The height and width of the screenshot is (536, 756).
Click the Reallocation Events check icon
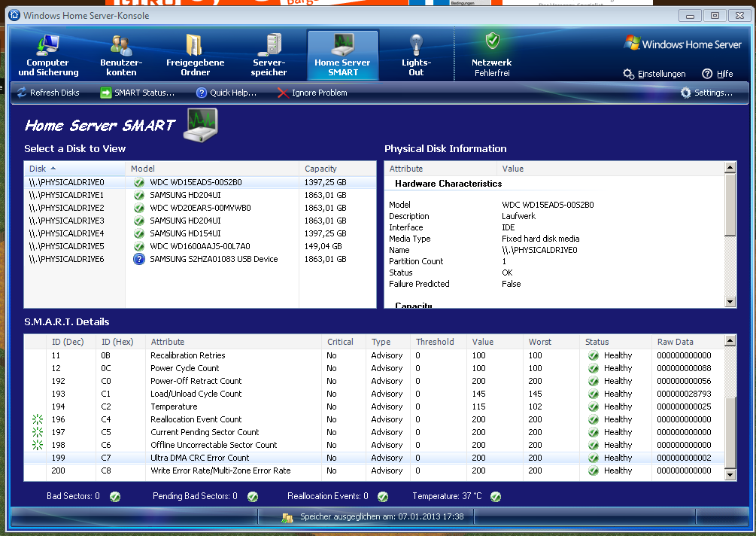tap(383, 496)
